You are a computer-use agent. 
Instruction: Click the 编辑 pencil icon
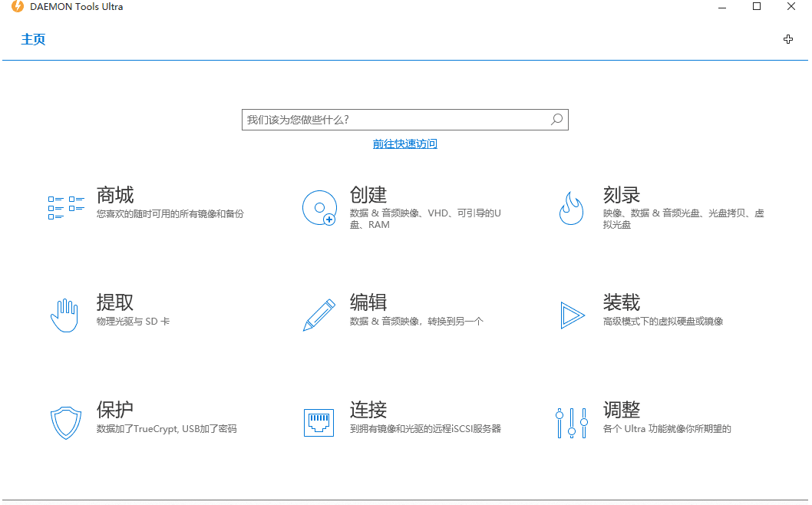click(x=319, y=315)
